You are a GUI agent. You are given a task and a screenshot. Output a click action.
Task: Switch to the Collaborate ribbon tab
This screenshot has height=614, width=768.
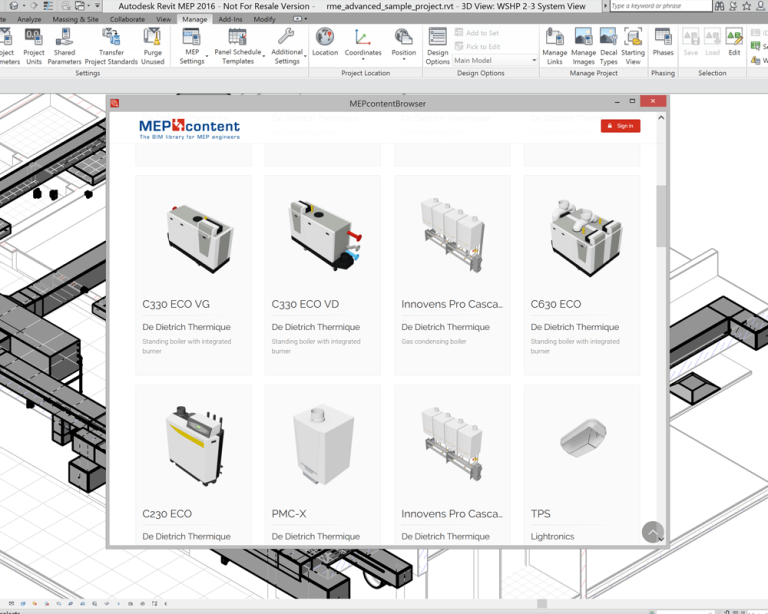click(x=127, y=19)
